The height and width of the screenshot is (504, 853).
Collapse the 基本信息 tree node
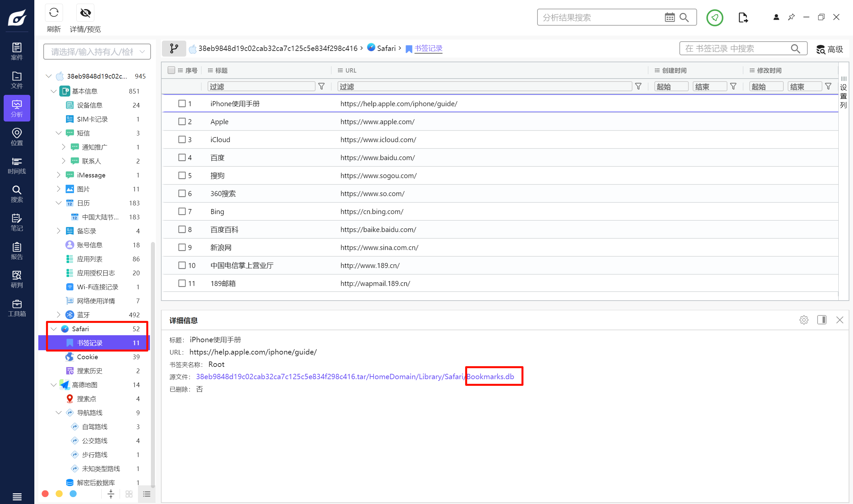pos(54,91)
